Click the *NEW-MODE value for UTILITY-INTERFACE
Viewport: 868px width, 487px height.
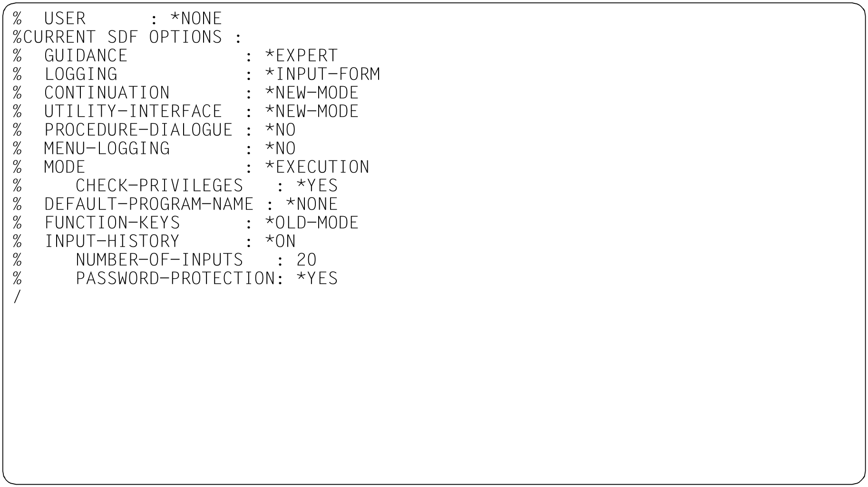pos(312,111)
